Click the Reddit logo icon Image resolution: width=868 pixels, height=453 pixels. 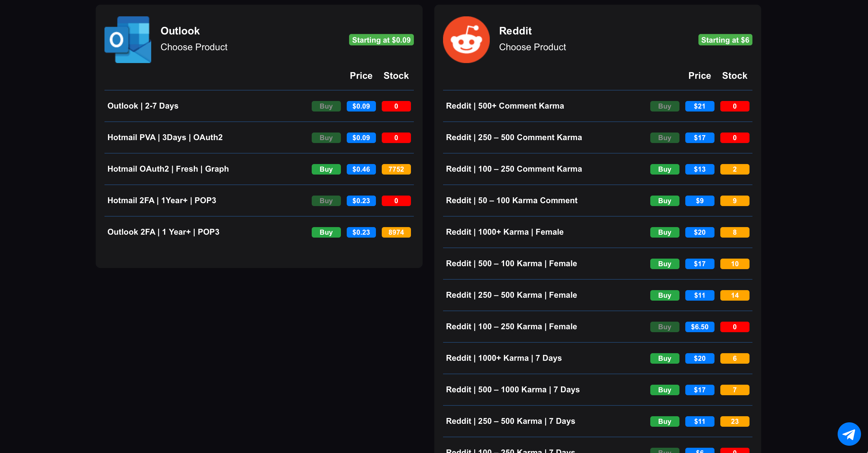pos(466,40)
